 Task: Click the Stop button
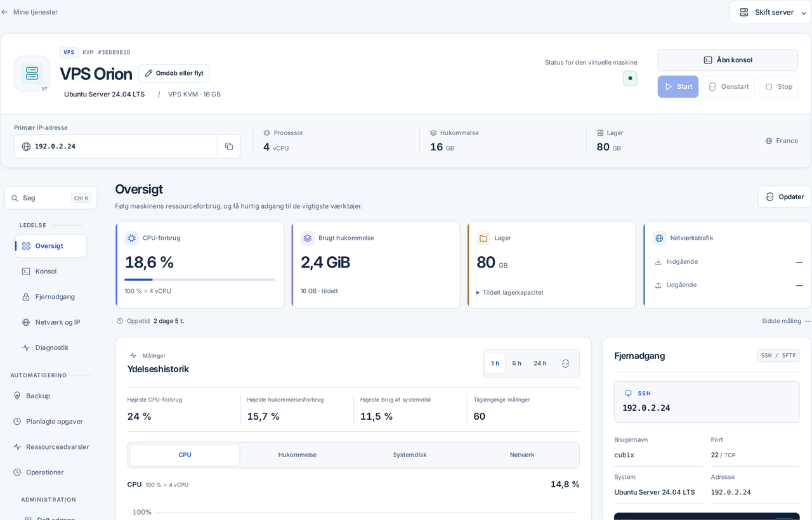[778, 87]
